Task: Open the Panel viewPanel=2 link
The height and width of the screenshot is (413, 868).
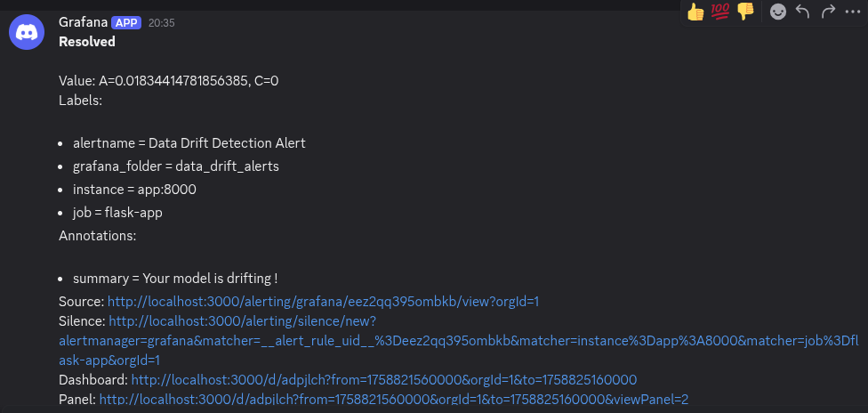Action: pos(393,400)
